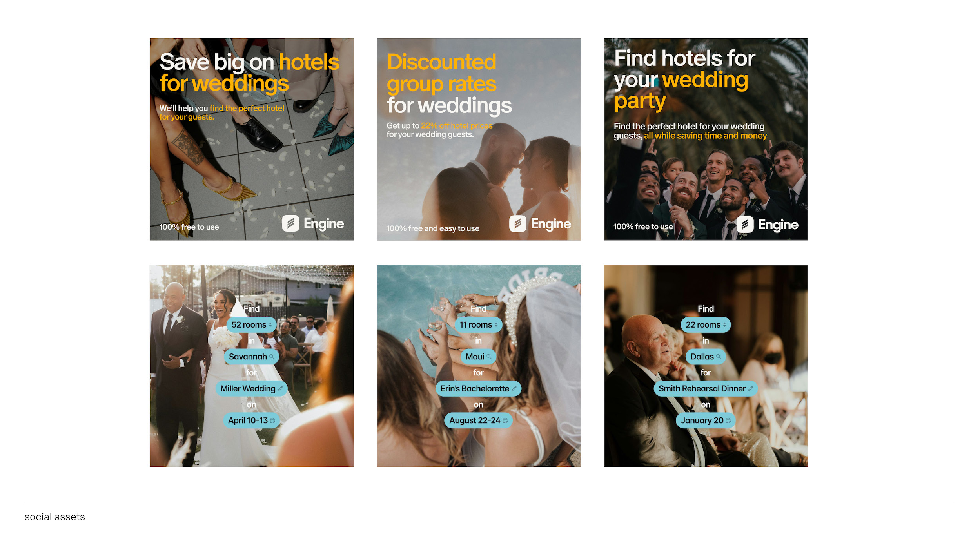Click pencil icon beside Erin's Bachelorette

[514, 389]
